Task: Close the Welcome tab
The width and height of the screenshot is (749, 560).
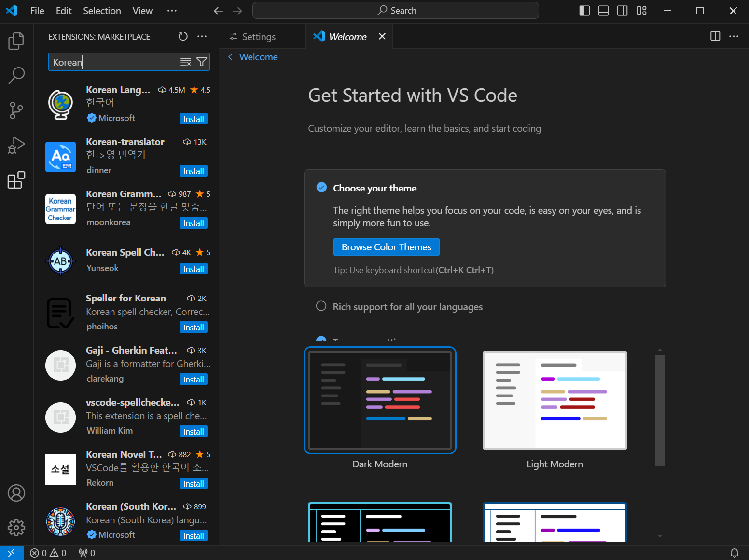Action: point(382,36)
